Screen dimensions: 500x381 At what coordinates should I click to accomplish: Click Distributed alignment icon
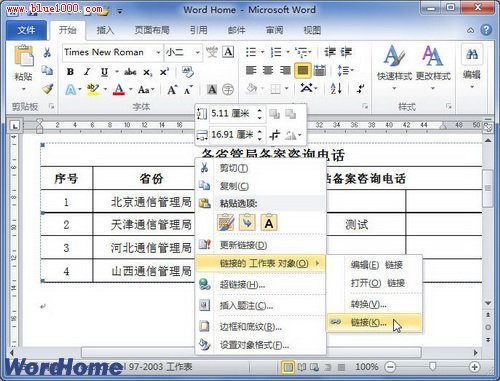click(320, 70)
